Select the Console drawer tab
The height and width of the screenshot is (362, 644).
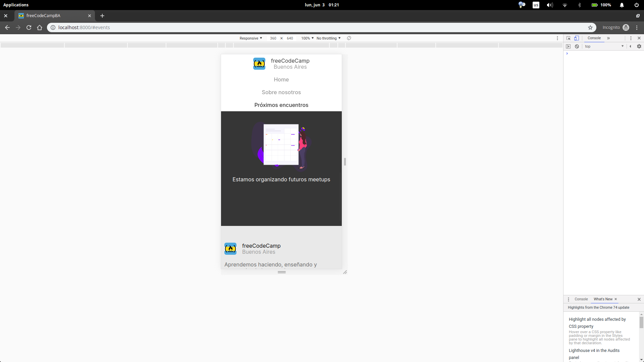tap(581, 299)
